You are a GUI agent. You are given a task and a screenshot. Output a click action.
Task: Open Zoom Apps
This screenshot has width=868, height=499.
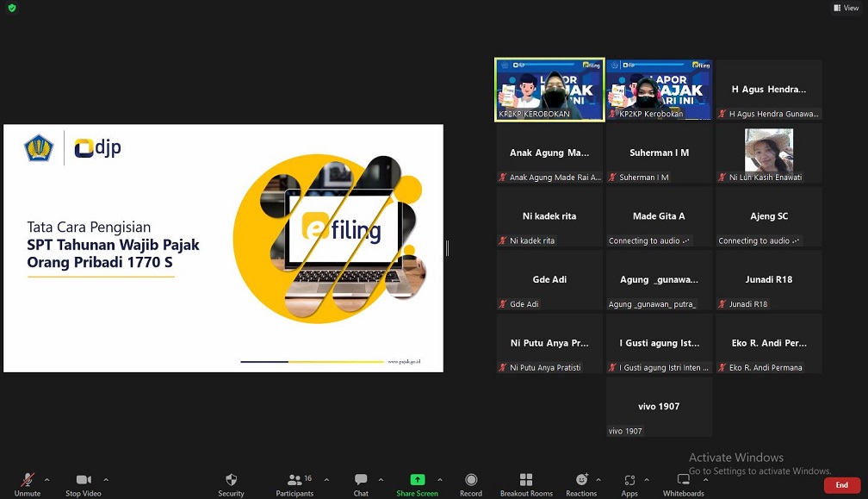629,484
